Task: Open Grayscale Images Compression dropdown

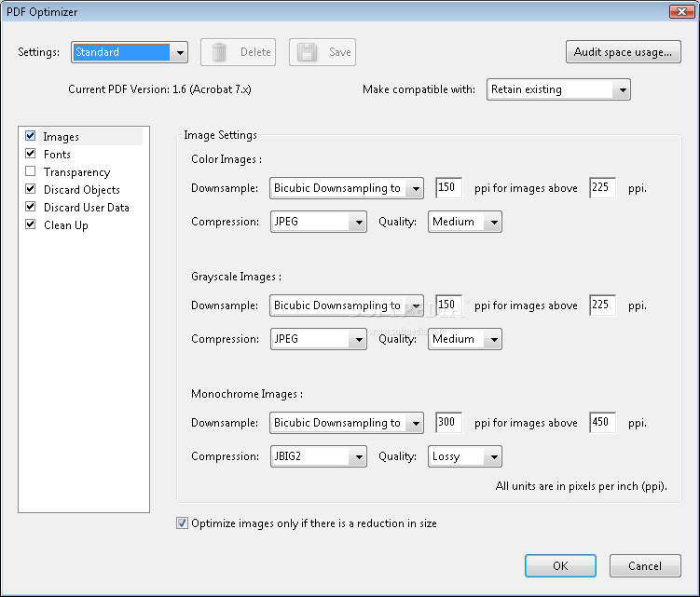Action: pyautogui.click(x=318, y=339)
